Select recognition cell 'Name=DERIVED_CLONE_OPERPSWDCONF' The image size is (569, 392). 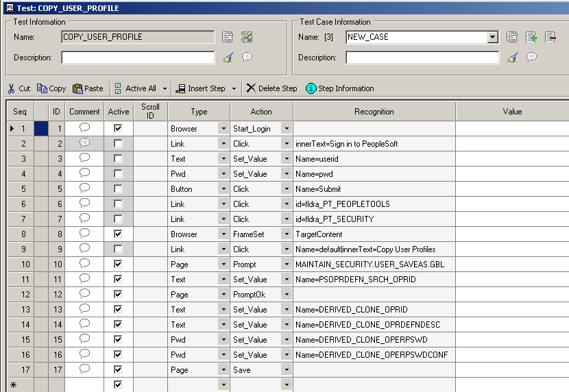(x=374, y=354)
